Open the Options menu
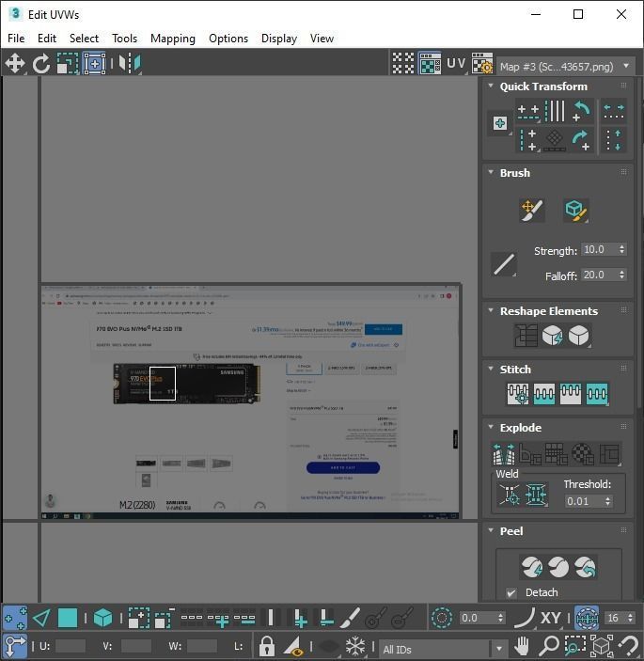 228,39
